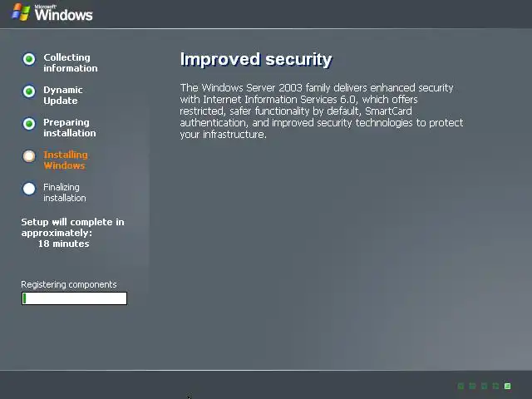Click the Preparing installation label
The image size is (532, 399).
pos(69,127)
